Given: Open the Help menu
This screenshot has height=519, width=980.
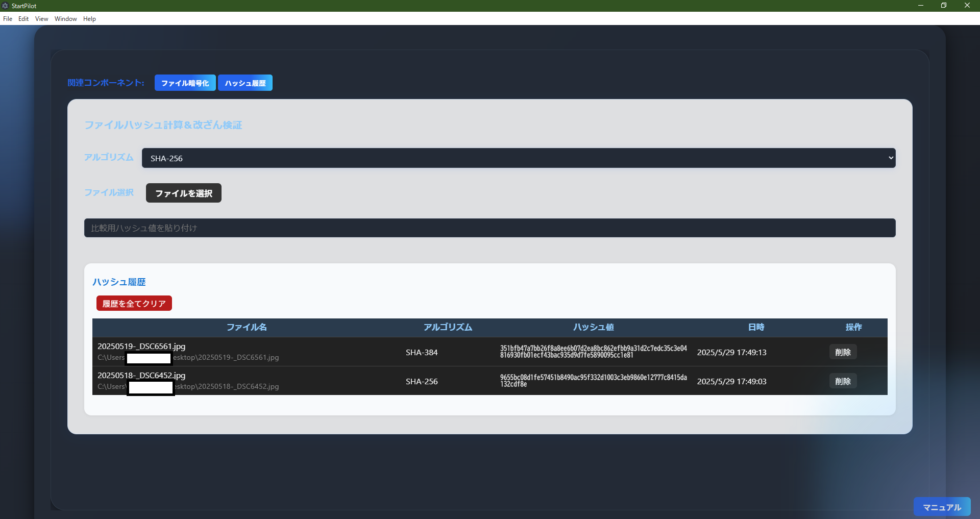Looking at the screenshot, I should click(x=89, y=19).
